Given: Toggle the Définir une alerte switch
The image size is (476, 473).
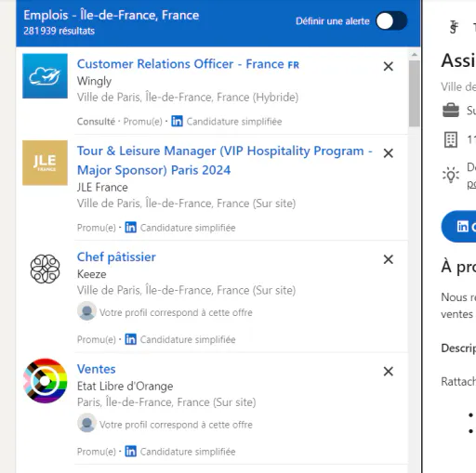Looking at the screenshot, I should pos(391,20).
